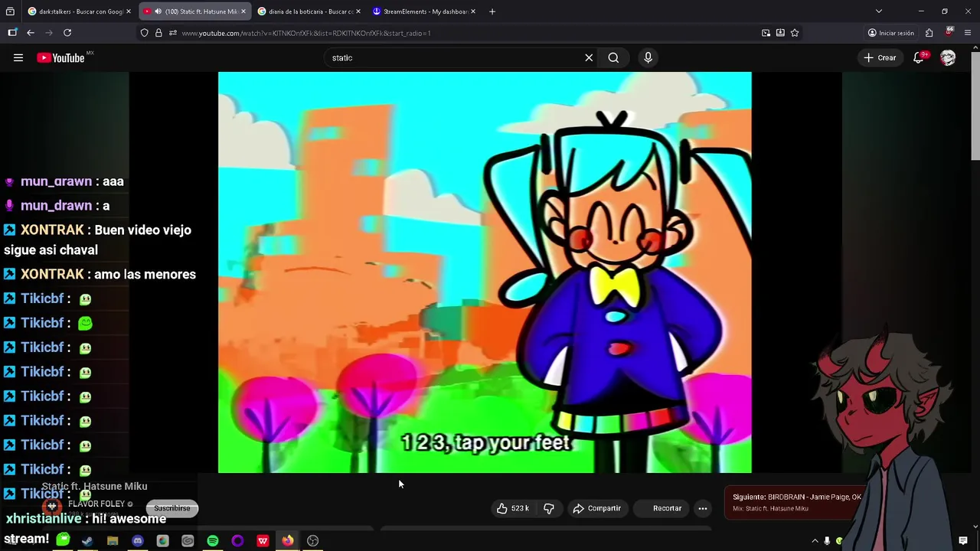Share the video via Compartir
The width and height of the screenshot is (980, 551).
click(x=597, y=508)
